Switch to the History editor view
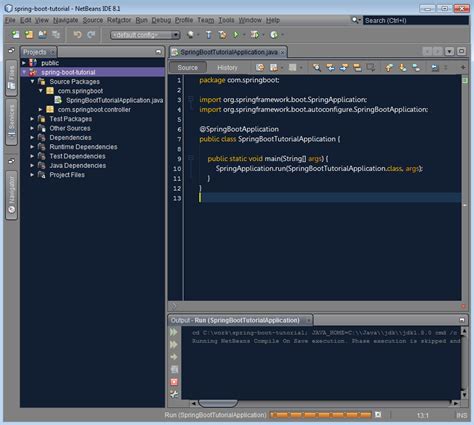The width and height of the screenshot is (474, 425). pos(227,68)
